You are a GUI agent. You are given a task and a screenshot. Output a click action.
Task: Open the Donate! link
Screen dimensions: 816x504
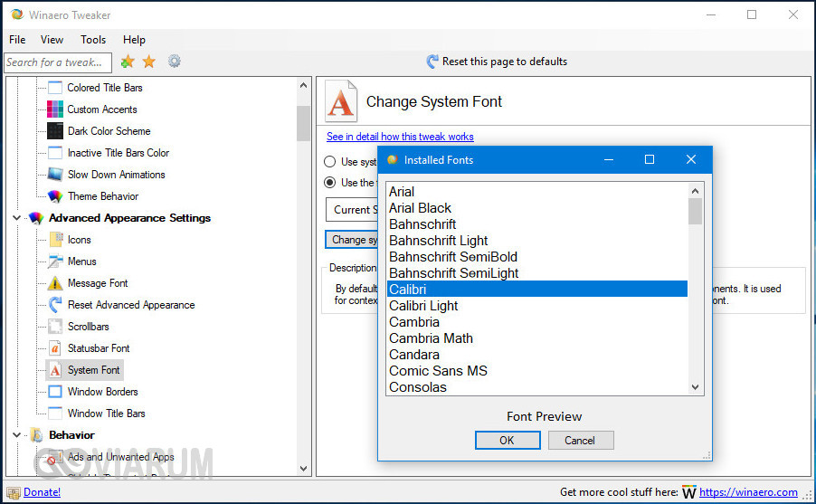pyautogui.click(x=43, y=492)
